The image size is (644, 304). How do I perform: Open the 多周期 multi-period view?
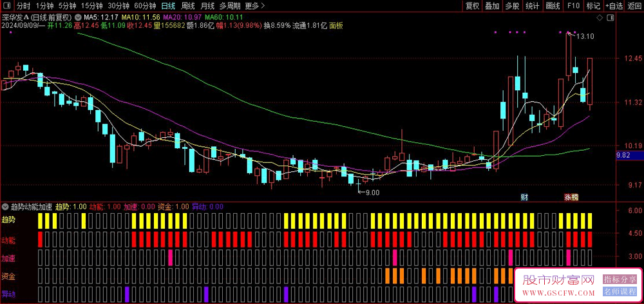[230, 6]
